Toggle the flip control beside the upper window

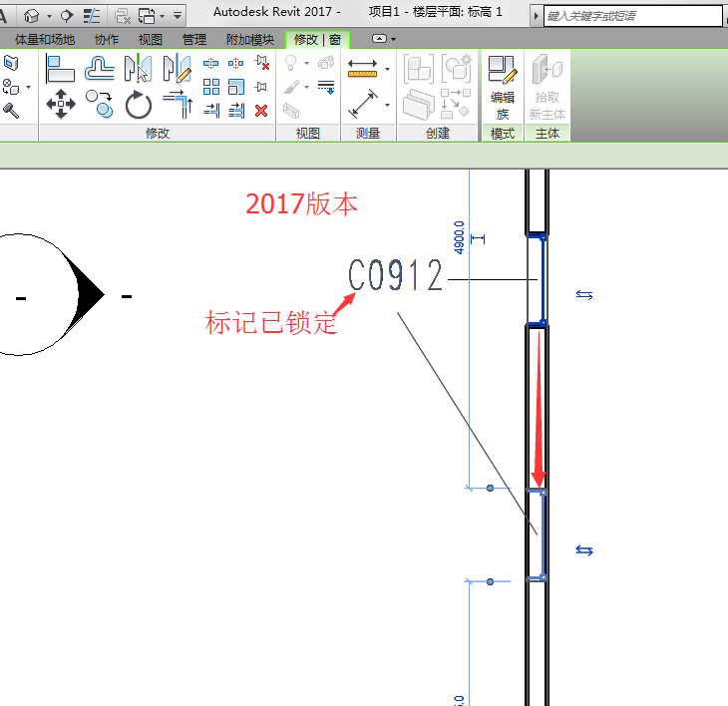pos(584,295)
